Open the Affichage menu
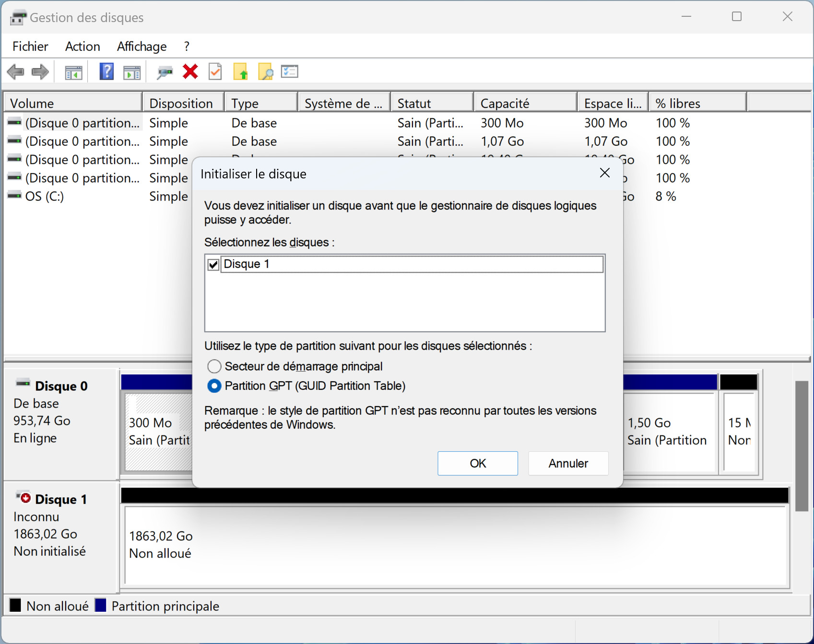814x644 pixels. pyautogui.click(x=142, y=47)
